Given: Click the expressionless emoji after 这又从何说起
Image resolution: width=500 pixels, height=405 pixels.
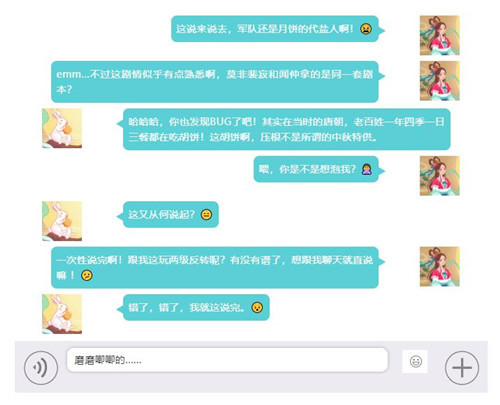Looking at the screenshot, I should pos(206,214).
